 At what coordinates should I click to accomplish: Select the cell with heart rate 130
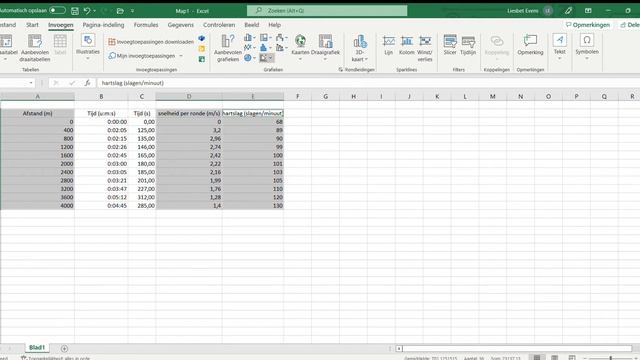(x=253, y=206)
